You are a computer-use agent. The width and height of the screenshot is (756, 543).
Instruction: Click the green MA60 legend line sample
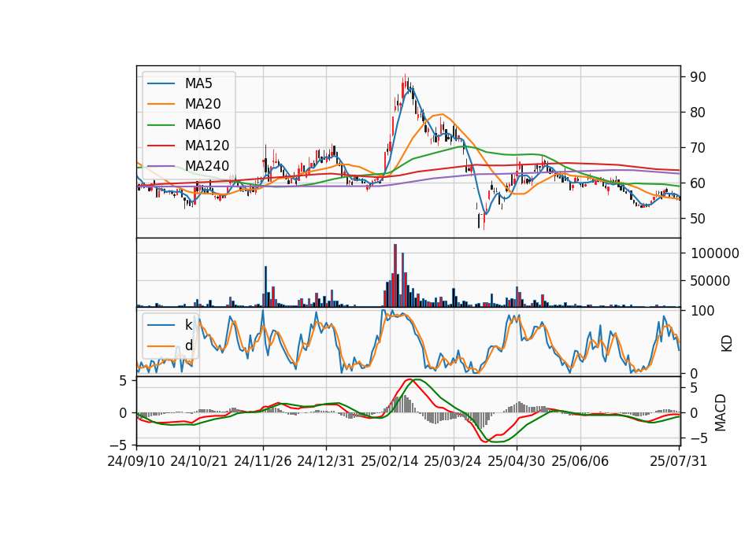pos(161,124)
